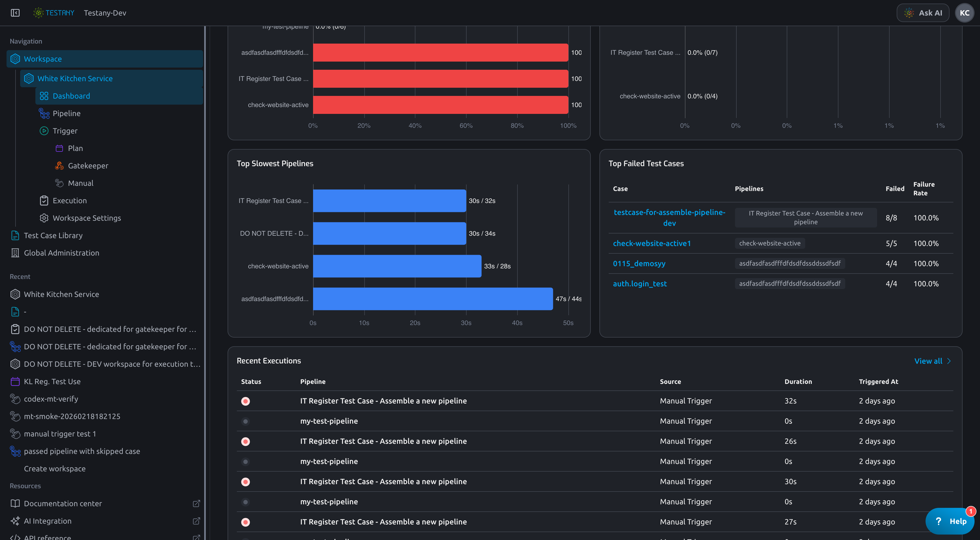This screenshot has height=540, width=980.
Task: Click the Manual hand-pointer icon
Action: tap(59, 183)
